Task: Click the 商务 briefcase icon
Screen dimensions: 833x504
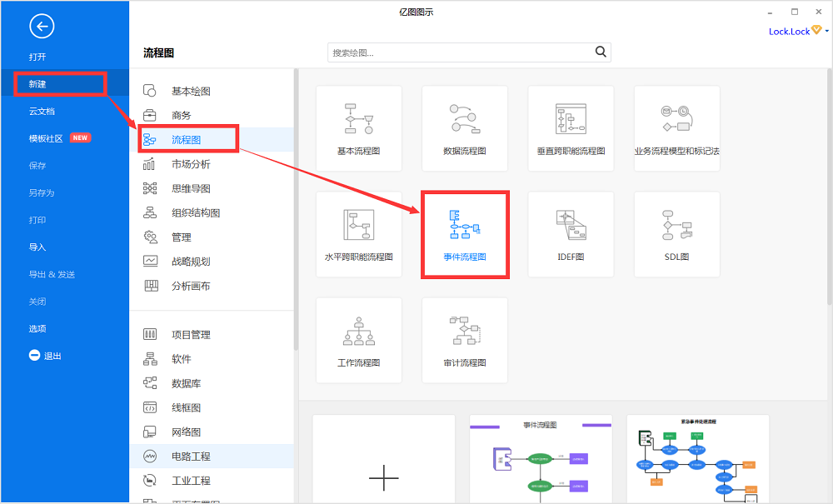Action: (x=150, y=115)
